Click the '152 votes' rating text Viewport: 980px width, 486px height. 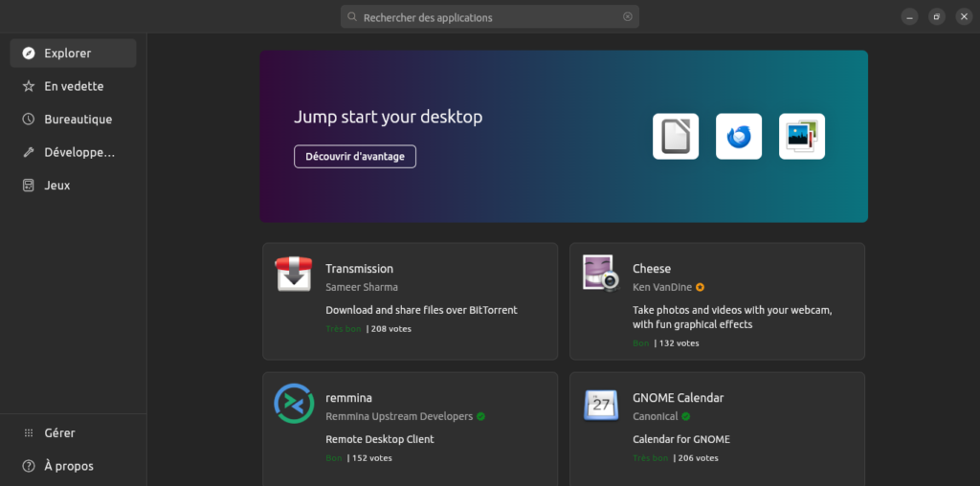(372, 458)
